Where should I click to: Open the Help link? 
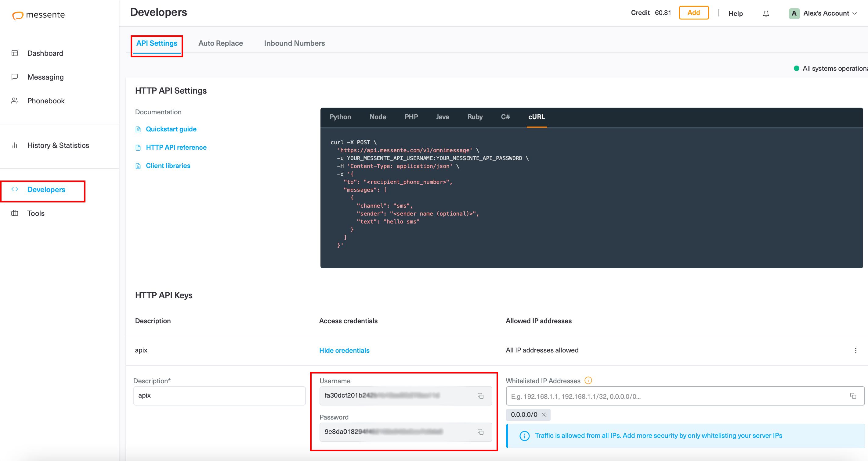(x=736, y=13)
